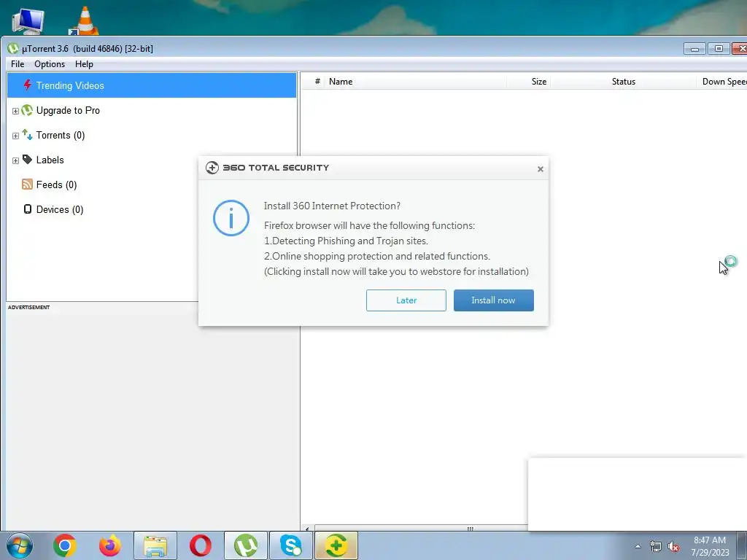Click the Install now button
This screenshot has height=560, width=747.
494,300
